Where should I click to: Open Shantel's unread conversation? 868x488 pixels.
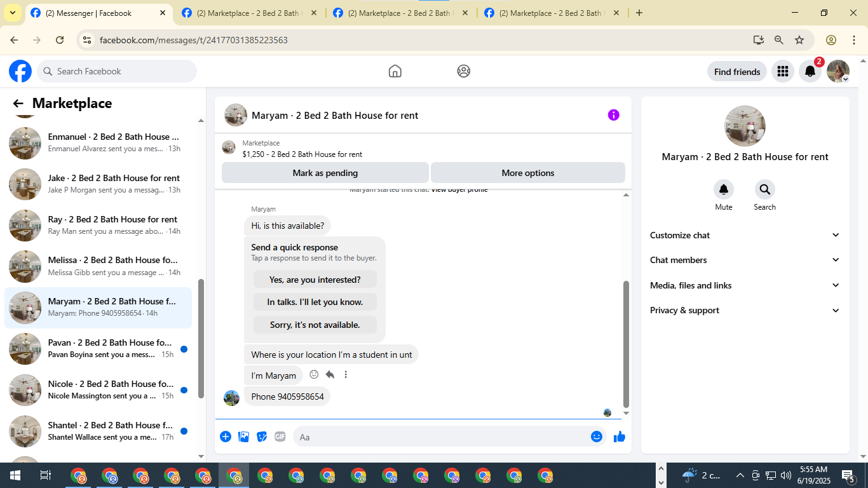(x=98, y=431)
